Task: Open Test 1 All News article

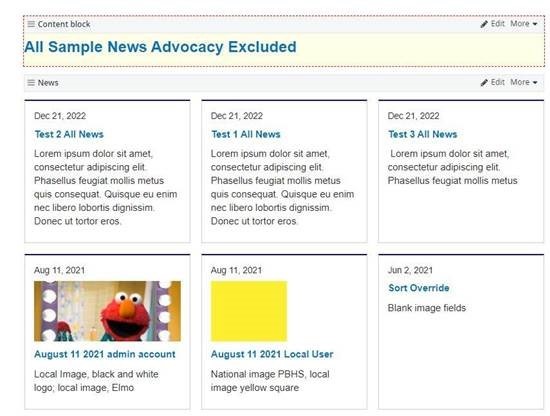Action: pos(246,134)
